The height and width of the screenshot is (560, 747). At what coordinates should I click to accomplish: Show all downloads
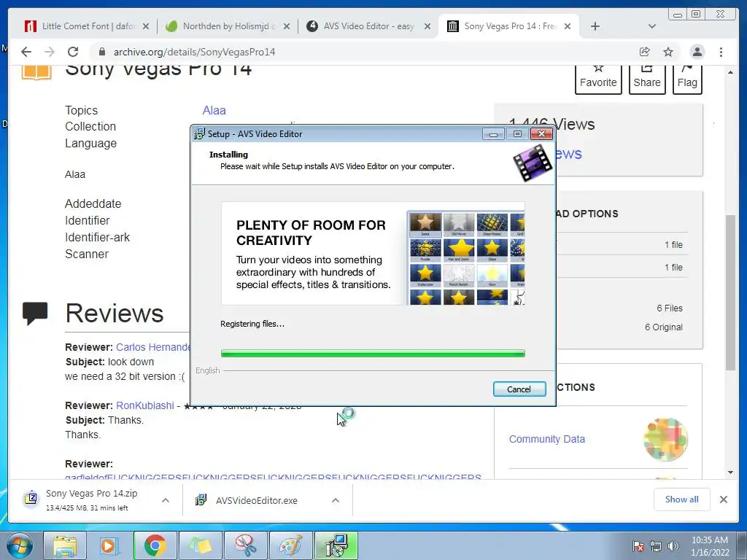pos(682,499)
